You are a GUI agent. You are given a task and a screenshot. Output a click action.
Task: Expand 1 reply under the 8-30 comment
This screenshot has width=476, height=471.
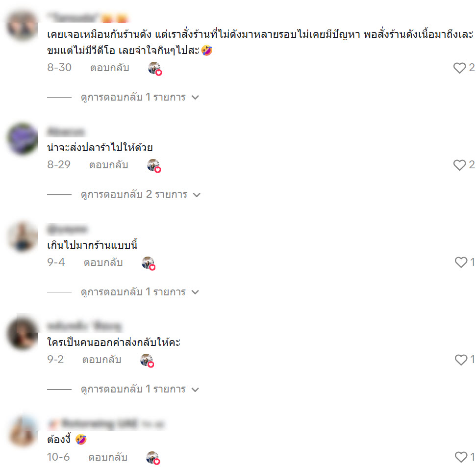pyautogui.click(x=140, y=97)
